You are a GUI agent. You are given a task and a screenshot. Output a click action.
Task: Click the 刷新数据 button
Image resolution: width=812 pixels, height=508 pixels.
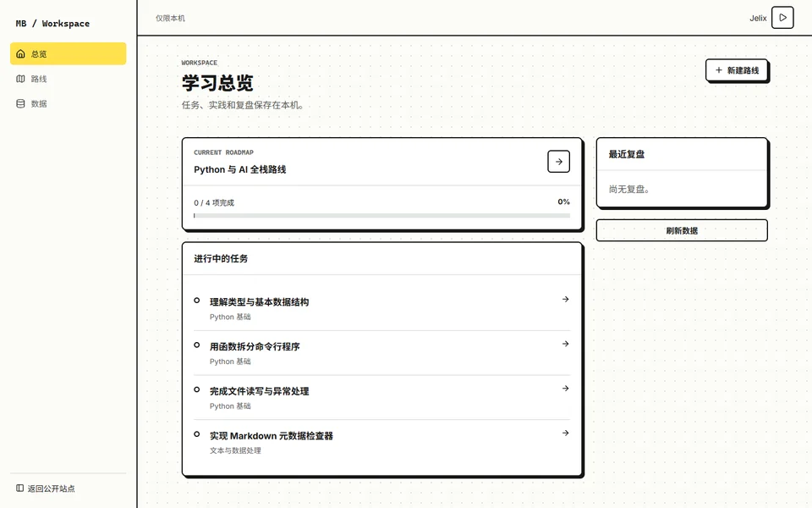pyautogui.click(x=682, y=230)
